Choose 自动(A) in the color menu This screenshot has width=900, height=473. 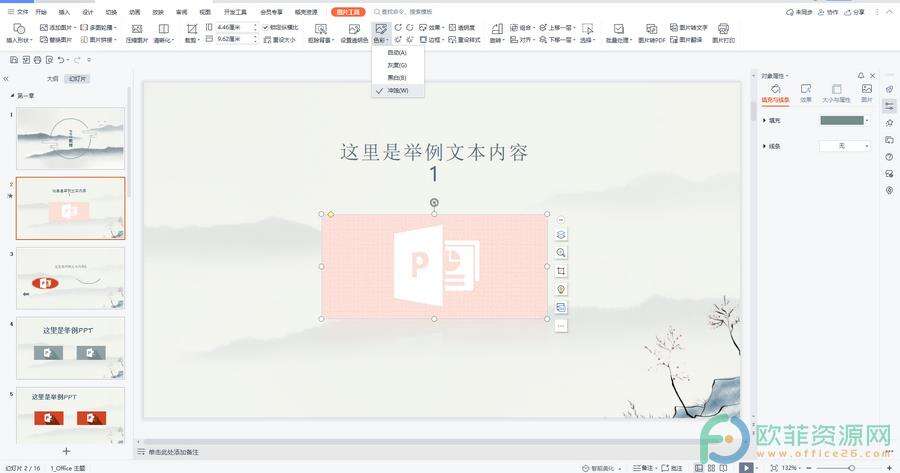tap(397, 53)
